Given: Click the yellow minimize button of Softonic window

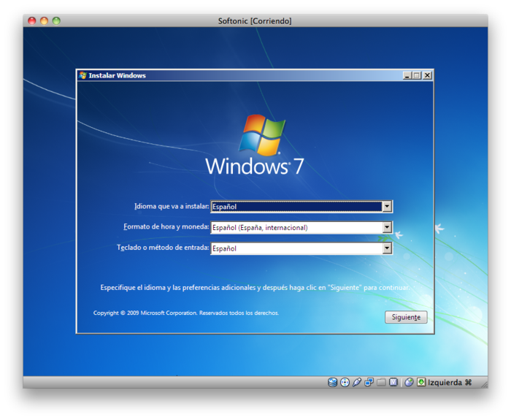Looking at the screenshot, I should 44,20.
